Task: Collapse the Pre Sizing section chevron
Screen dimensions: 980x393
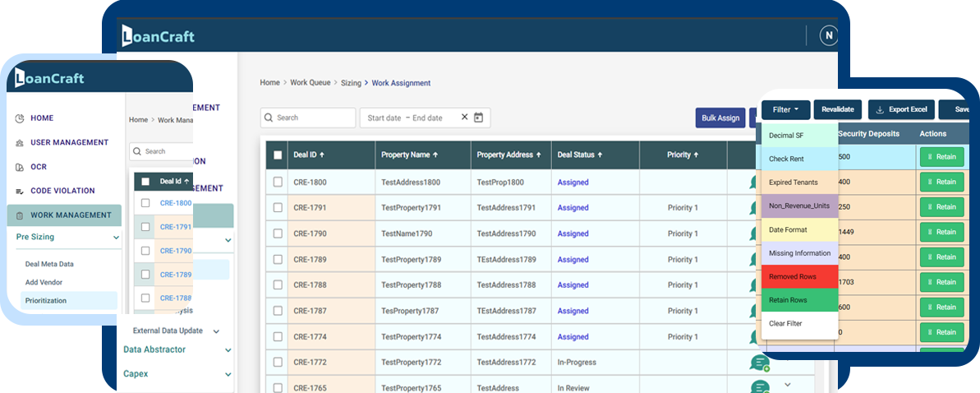Action: pyautogui.click(x=116, y=238)
